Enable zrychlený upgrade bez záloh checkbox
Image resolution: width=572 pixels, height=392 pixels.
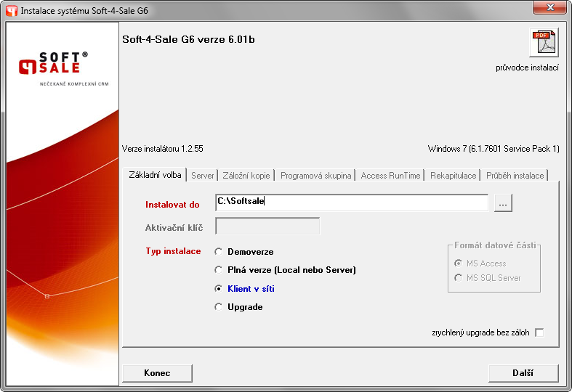[x=539, y=332]
